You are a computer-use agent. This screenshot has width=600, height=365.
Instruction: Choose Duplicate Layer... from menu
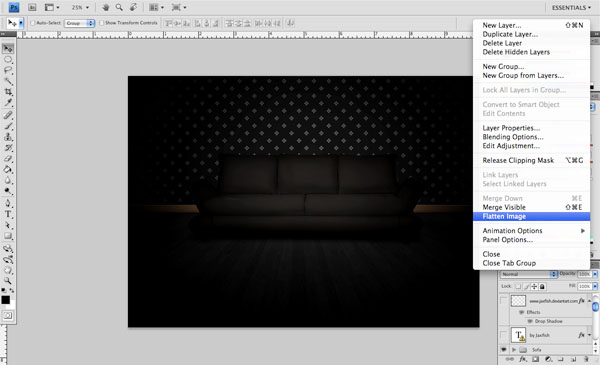pyautogui.click(x=531, y=34)
